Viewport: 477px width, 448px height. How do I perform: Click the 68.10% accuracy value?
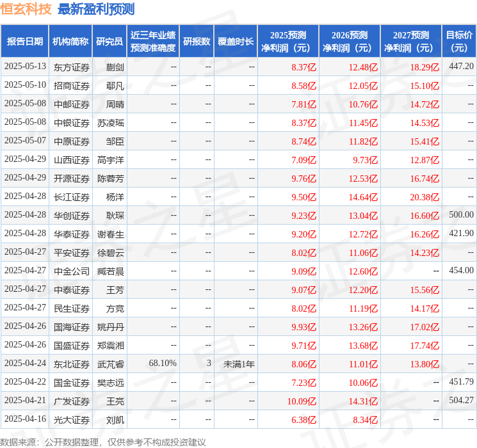click(x=163, y=363)
